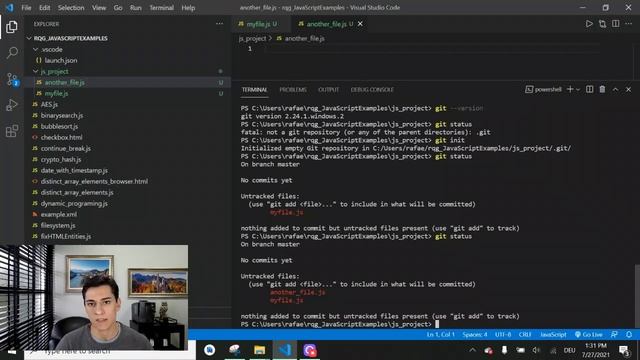The height and width of the screenshot is (360, 640).
Task: Change language mode via JavaScript status item
Action: (553, 335)
